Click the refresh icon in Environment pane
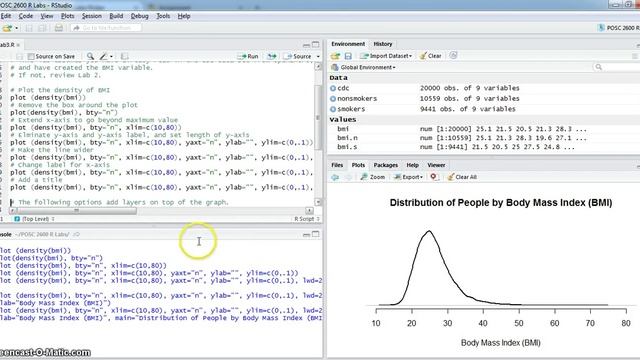The width and height of the screenshot is (640, 360). [x=453, y=56]
